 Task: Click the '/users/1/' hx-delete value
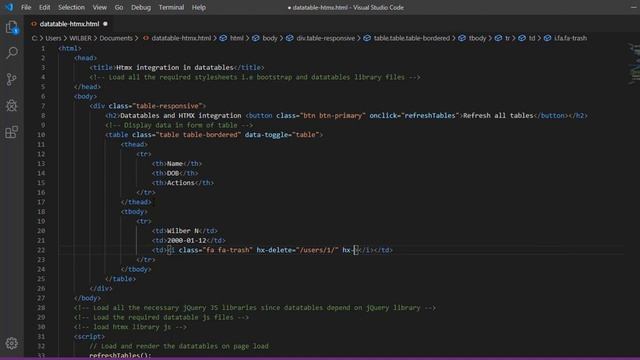click(x=319, y=250)
